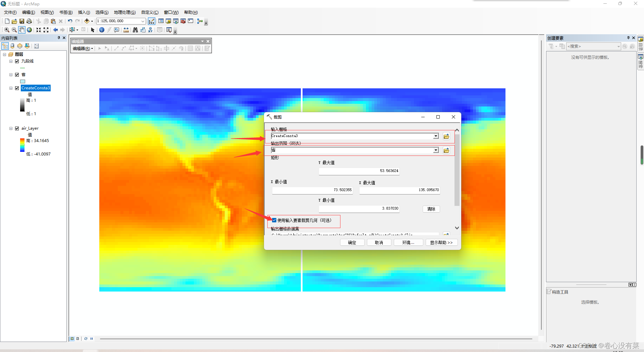Activate the Identify tool
The height and width of the screenshot is (352, 644).
(102, 30)
